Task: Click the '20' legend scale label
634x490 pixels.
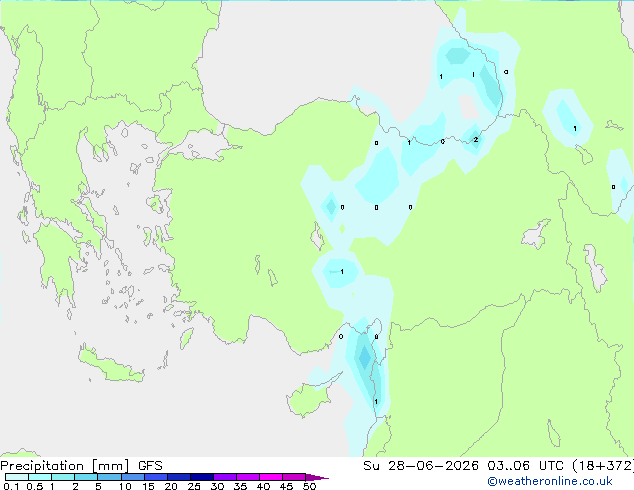Action: 171,486
